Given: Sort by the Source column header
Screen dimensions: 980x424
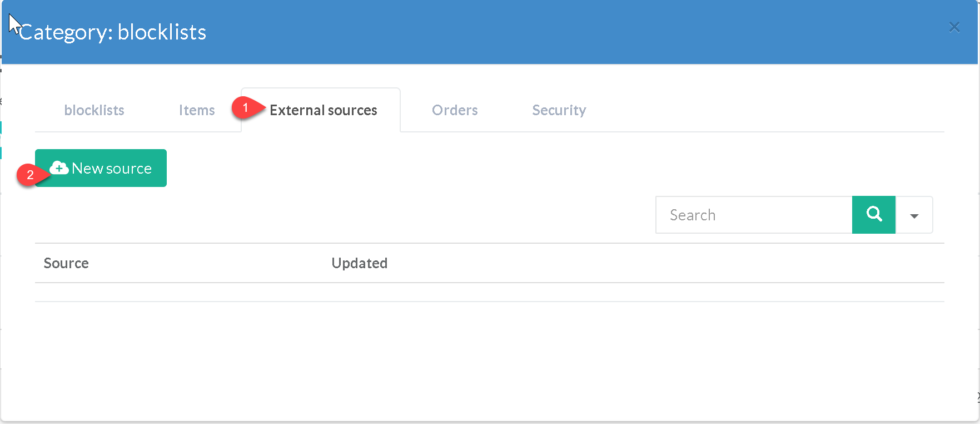Looking at the screenshot, I should 66,263.
